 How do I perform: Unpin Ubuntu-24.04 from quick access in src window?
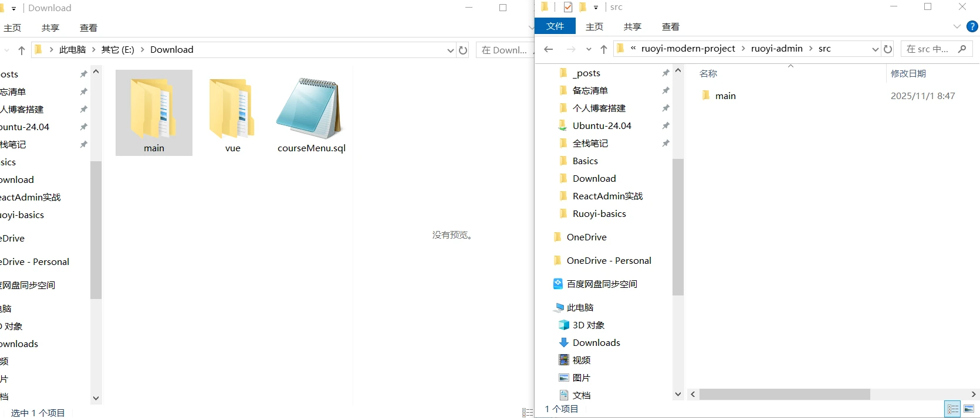point(665,125)
